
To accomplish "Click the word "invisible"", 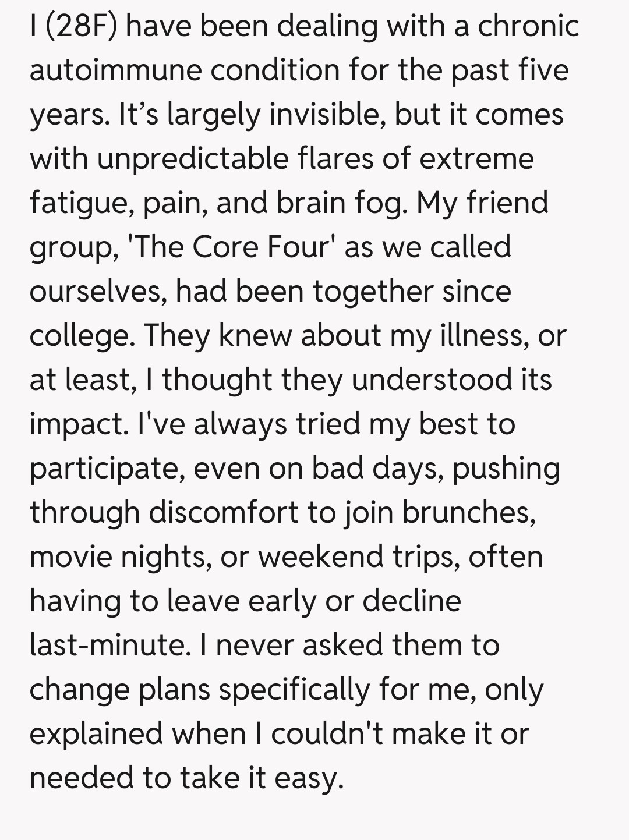I will click(325, 114).
